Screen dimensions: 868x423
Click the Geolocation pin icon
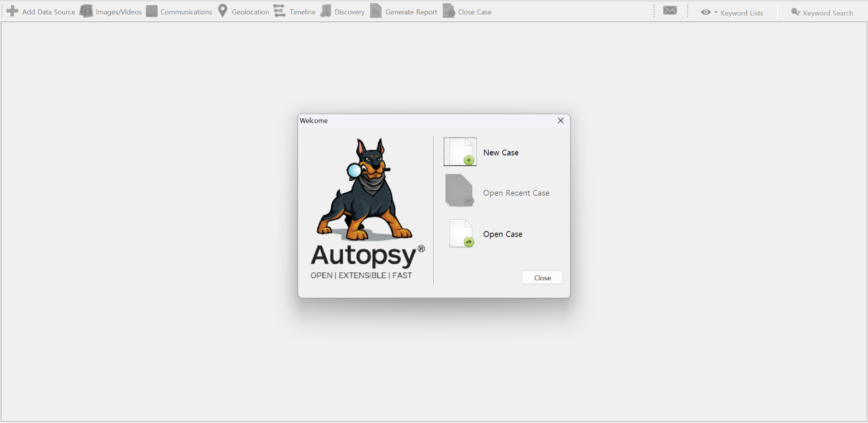pyautogui.click(x=223, y=11)
